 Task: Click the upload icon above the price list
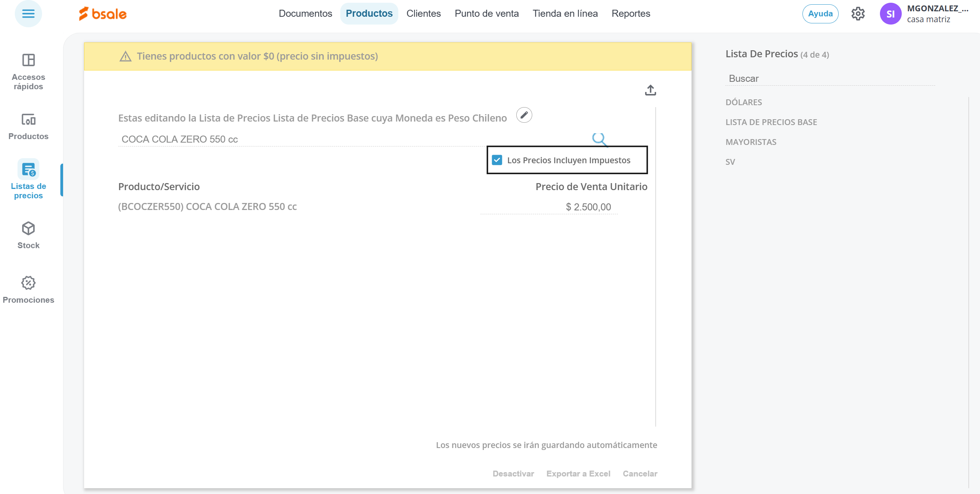650,90
